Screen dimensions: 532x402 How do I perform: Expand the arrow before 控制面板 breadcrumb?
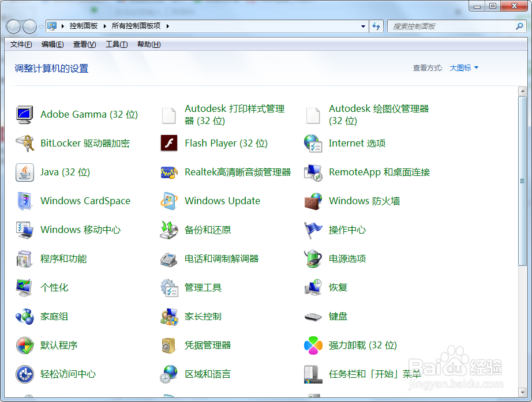[x=62, y=26]
